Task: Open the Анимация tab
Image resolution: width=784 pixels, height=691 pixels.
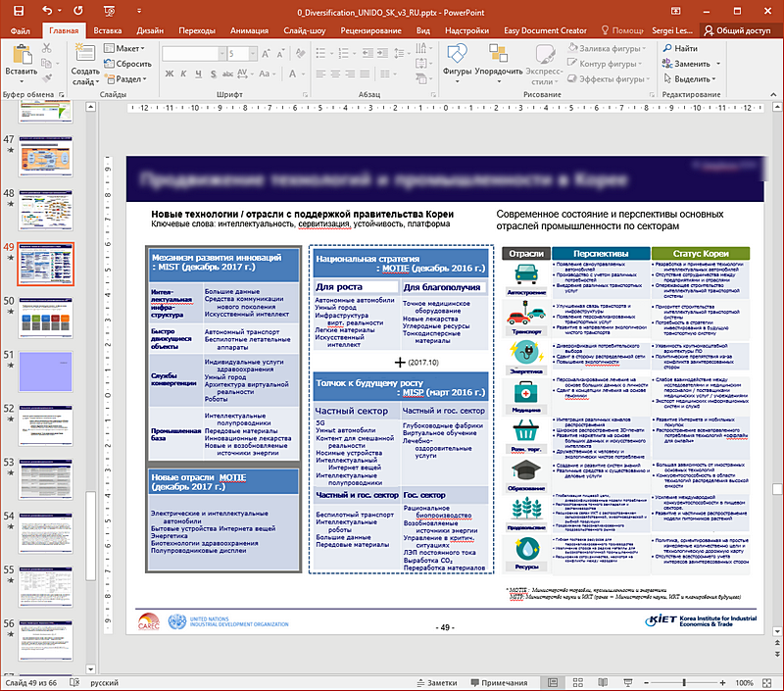Action: pyautogui.click(x=249, y=30)
